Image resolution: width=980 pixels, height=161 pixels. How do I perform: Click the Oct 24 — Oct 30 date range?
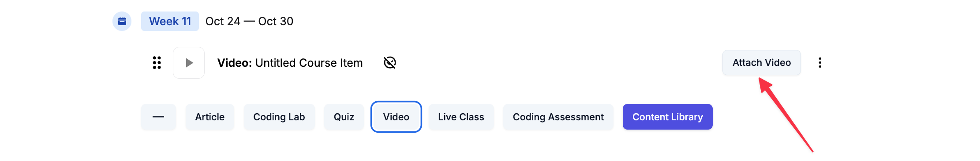click(249, 21)
